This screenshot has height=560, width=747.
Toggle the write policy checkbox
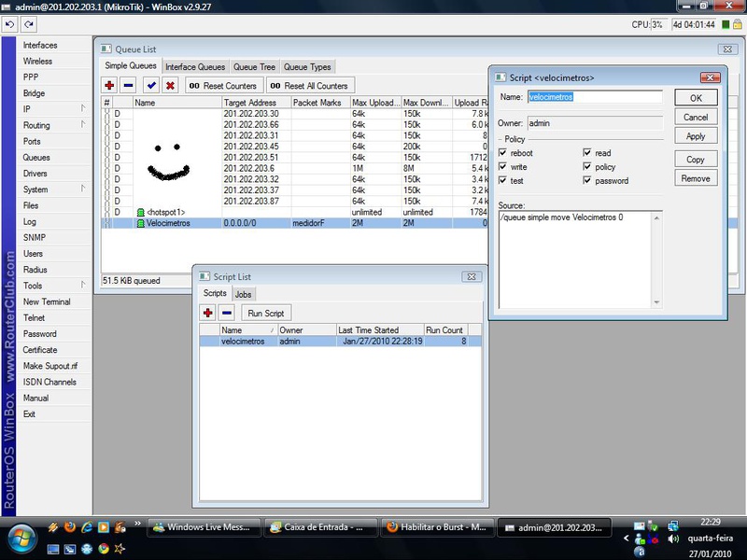click(x=503, y=167)
